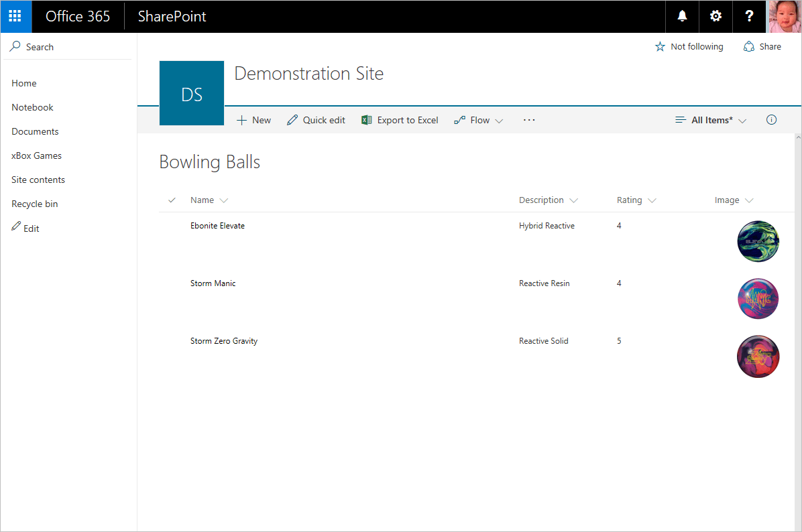Screen dimensions: 802x532
Task: Open the Edit pencil in the sidebar
Action: pyautogui.click(x=25, y=228)
